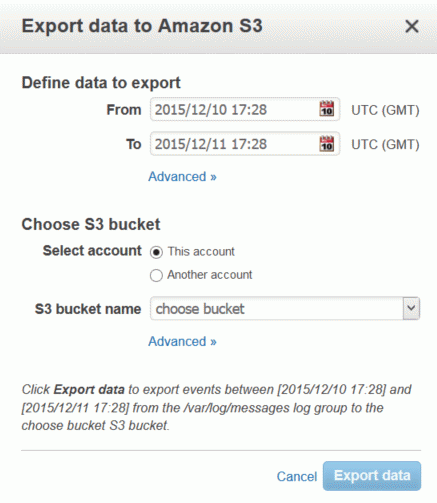Click the 'Select account' label

92,251
